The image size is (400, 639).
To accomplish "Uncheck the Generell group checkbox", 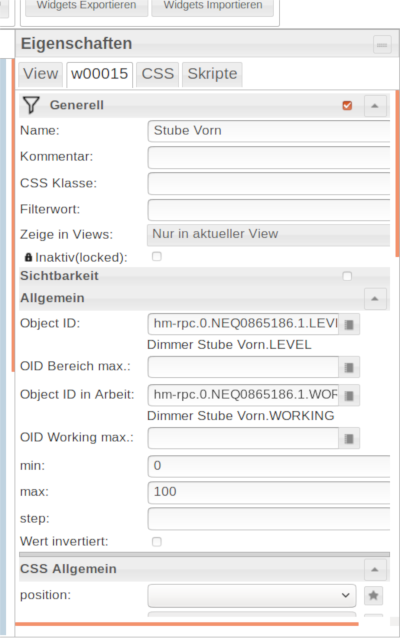I will tap(347, 106).
